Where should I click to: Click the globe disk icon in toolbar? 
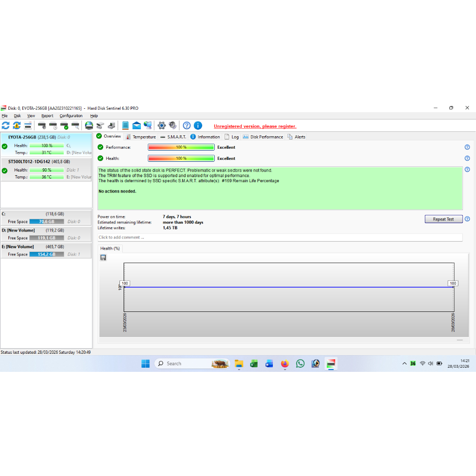(89, 126)
